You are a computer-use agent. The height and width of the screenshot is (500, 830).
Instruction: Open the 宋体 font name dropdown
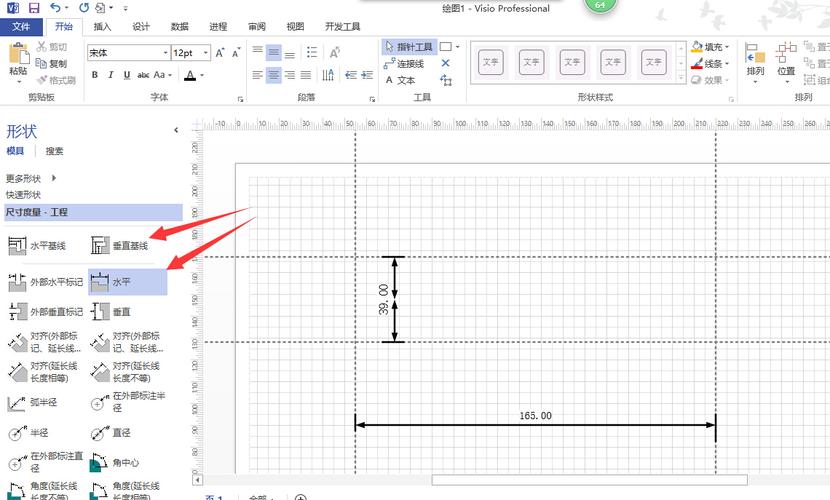pos(165,53)
